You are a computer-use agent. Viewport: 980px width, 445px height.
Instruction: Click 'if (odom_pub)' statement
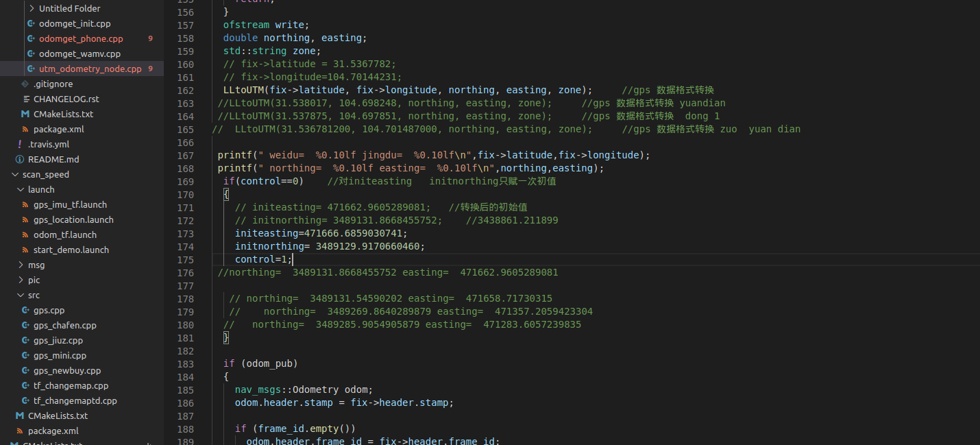point(260,363)
